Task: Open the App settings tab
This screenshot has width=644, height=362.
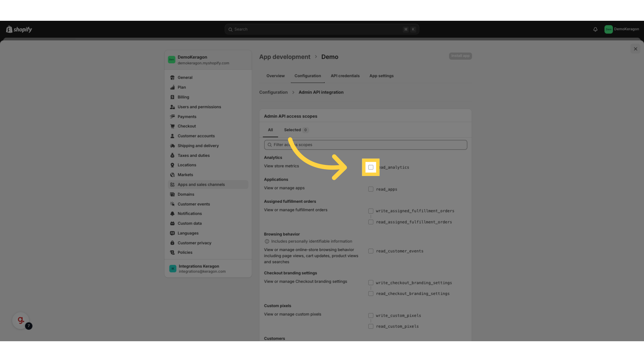Action: 381,76
